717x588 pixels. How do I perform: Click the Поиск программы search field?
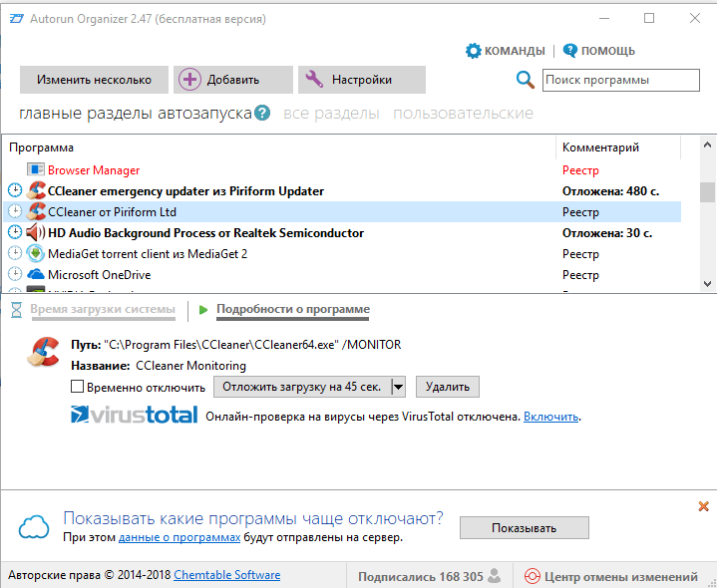coord(621,80)
